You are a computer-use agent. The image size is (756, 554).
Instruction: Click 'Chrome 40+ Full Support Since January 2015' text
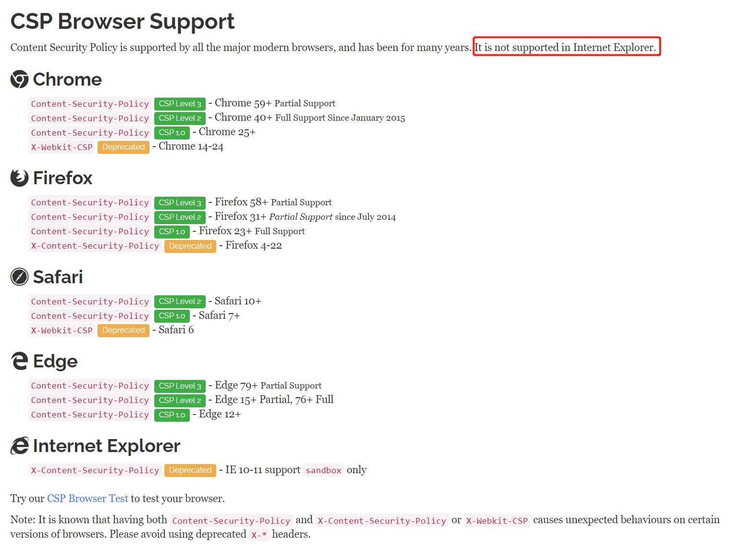point(310,118)
